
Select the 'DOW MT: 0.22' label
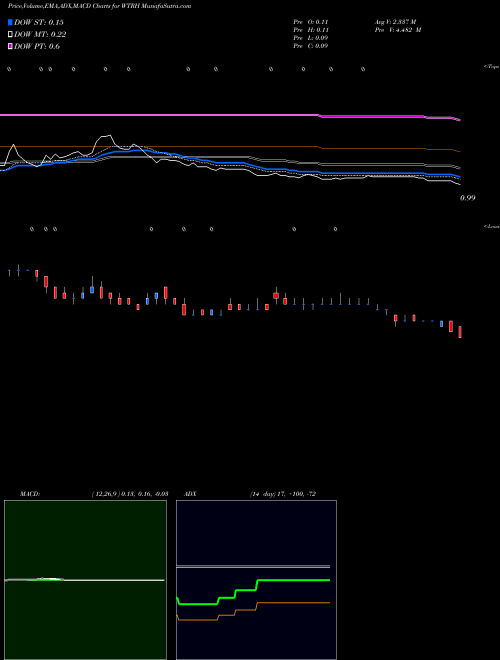[40, 34]
